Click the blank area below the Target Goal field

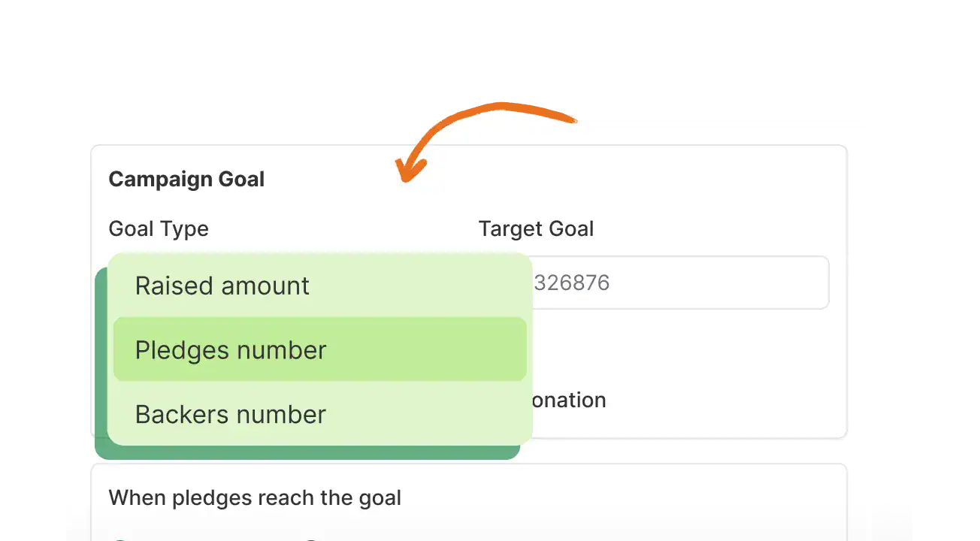pyautogui.click(x=676, y=349)
